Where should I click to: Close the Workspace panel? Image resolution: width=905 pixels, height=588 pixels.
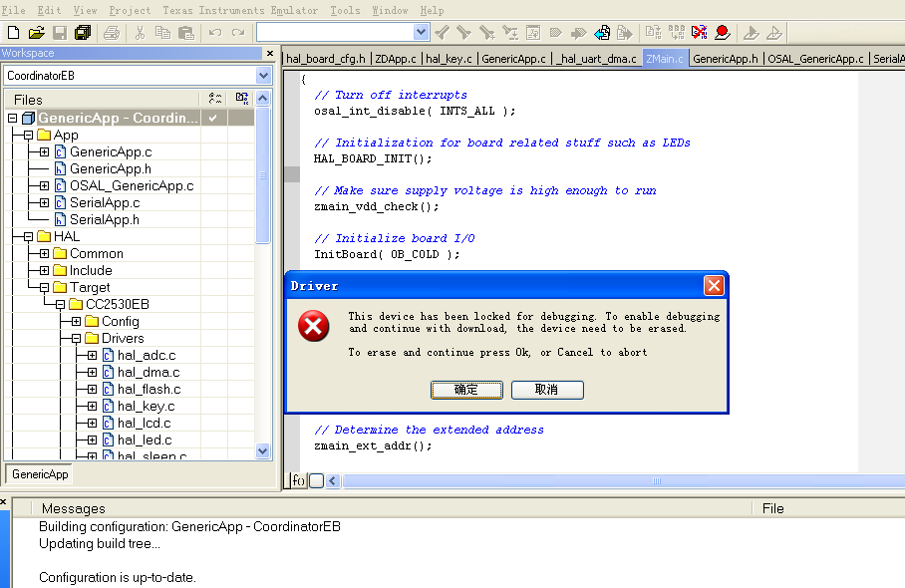pos(269,53)
